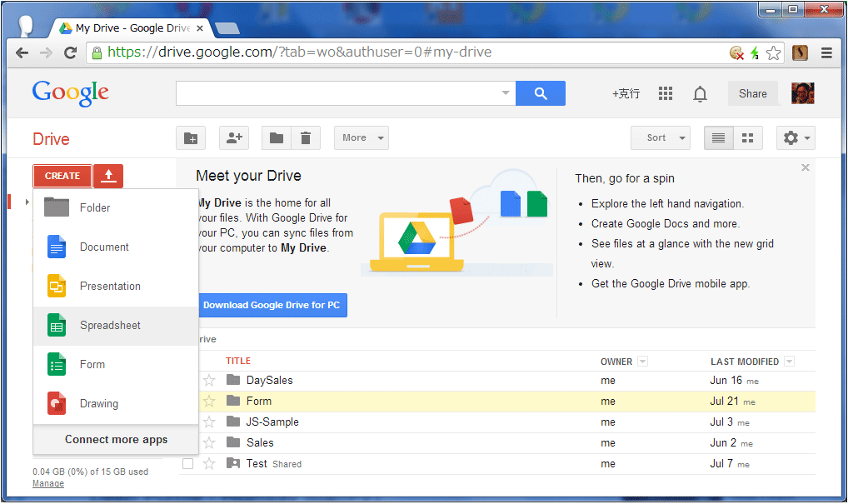This screenshot has height=504, width=848.
Task: Star the Test shared folder
Action: pyautogui.click(x=209, y=463)
